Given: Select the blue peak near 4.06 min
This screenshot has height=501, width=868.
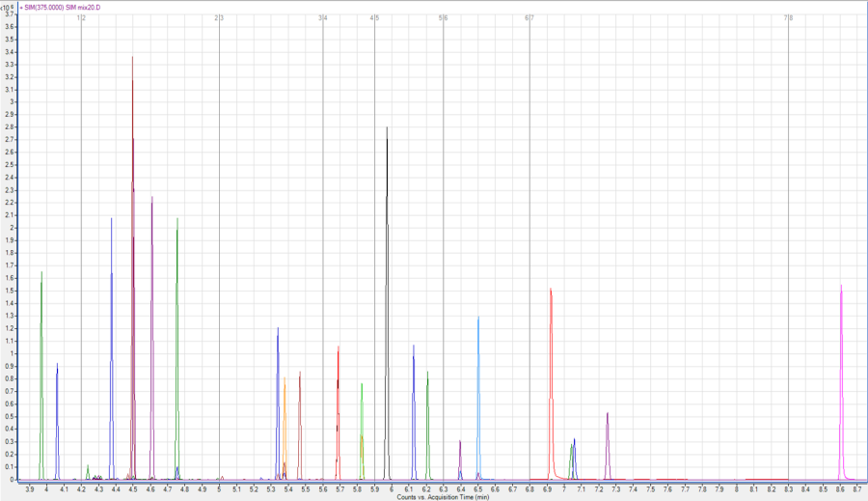Looking at the screenshot, I should click(57, 421).
